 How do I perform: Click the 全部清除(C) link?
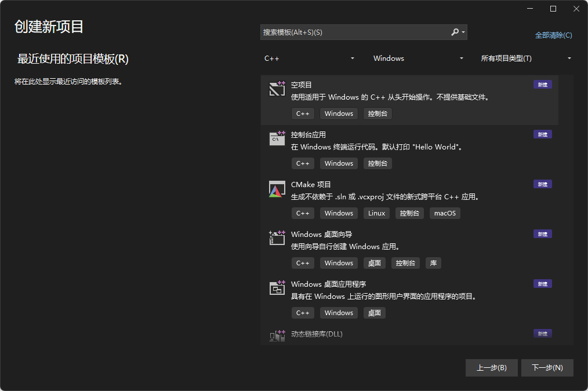click(x=554, y=35)
